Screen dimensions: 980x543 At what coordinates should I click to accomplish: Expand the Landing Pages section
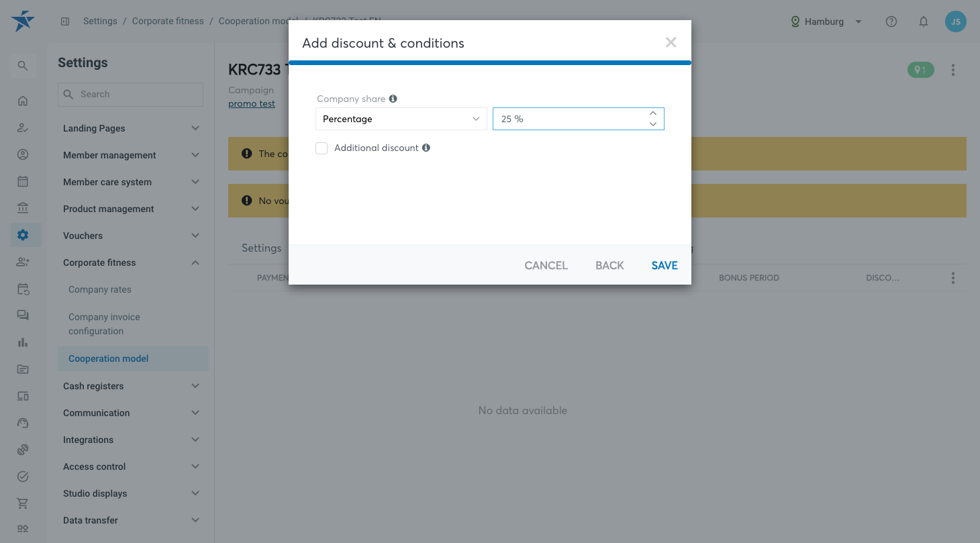point(132,128)
